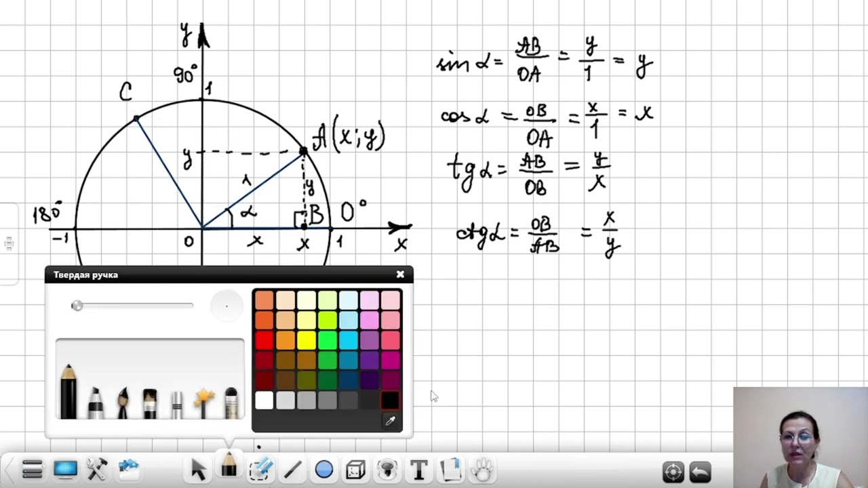
Task: Choose the stylus-shaped eraser pen type
Action: (x=231, y=403)
